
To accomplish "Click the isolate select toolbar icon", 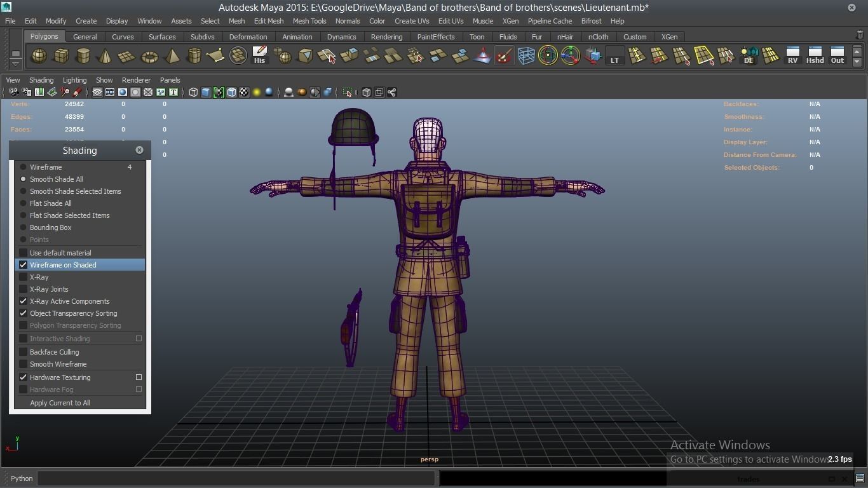I will point(347,93).
